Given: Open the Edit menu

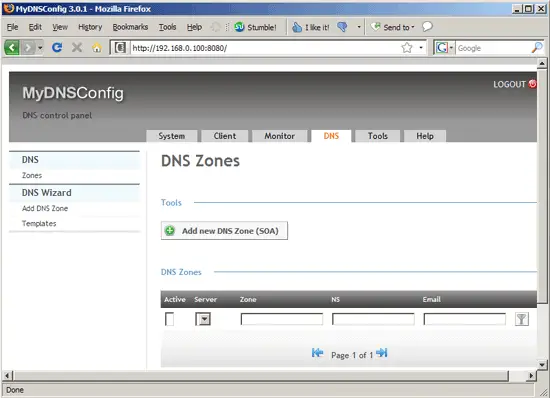Looking at the screenshot, I should (x=35, y=27).
